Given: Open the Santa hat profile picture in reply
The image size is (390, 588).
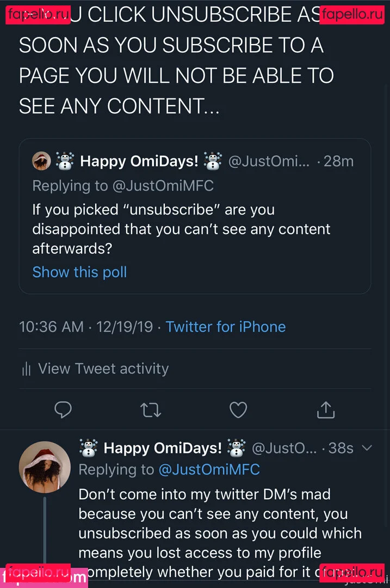Looking at the screenshot, I should (x=45, y=467).
